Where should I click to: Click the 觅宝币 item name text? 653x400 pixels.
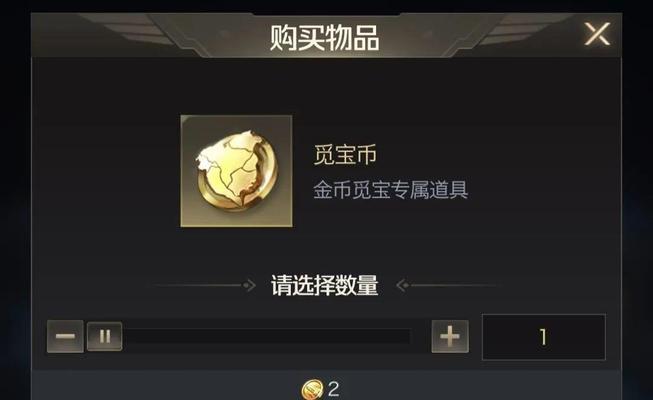(345, 155)
